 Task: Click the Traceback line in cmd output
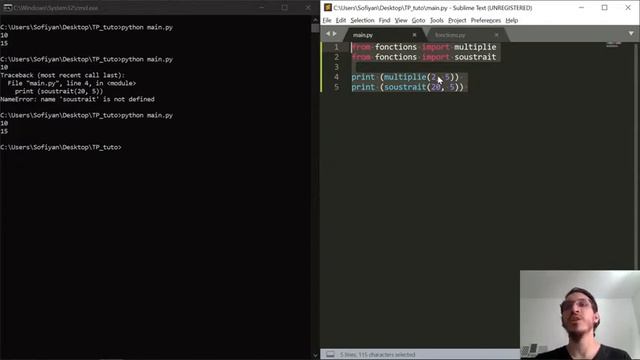(x=63, y=75)
